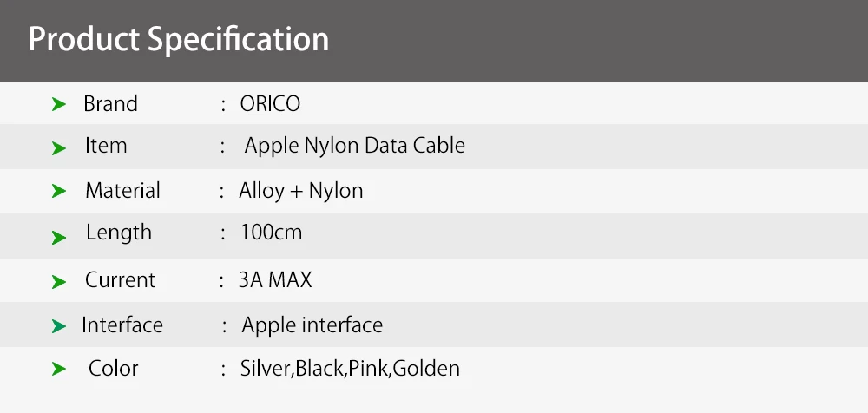Click the Alloy + Nylon value
Screen dimensions: 868x413
click(x=301, y=191)
